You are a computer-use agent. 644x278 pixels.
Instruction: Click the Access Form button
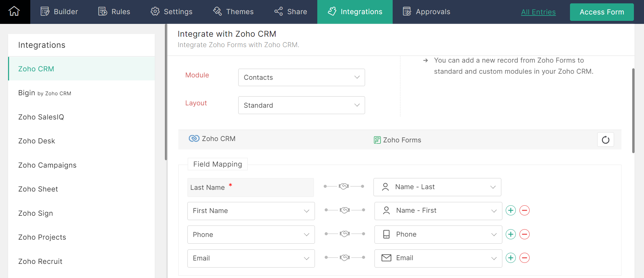602,12
